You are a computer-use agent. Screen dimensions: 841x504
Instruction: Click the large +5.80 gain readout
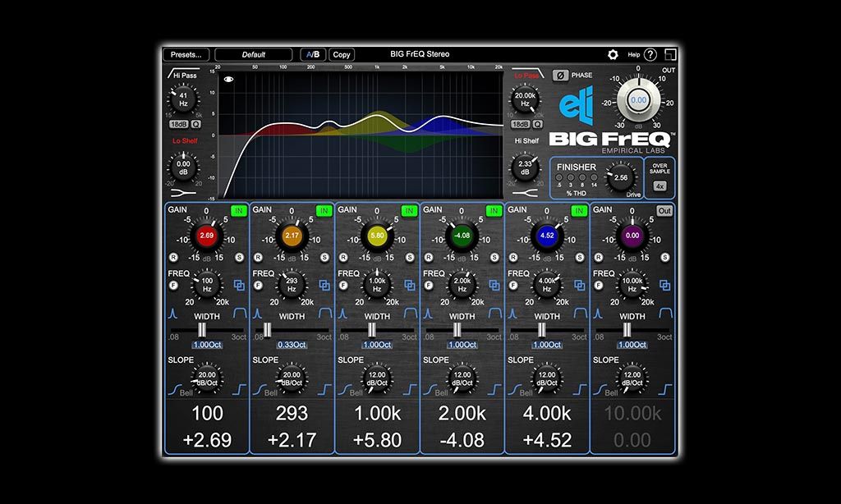(x=378, y=440)
